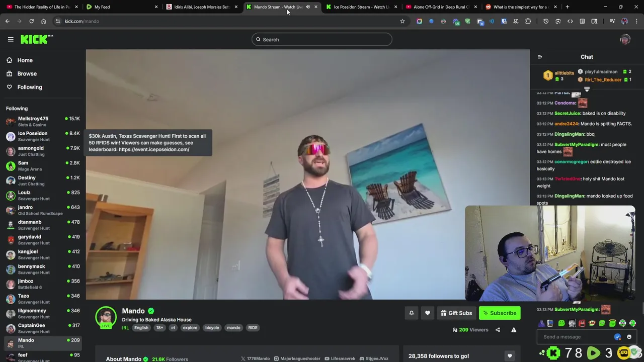
Task: Click the alittlebits top gifter name
Action: pos(564,73)
